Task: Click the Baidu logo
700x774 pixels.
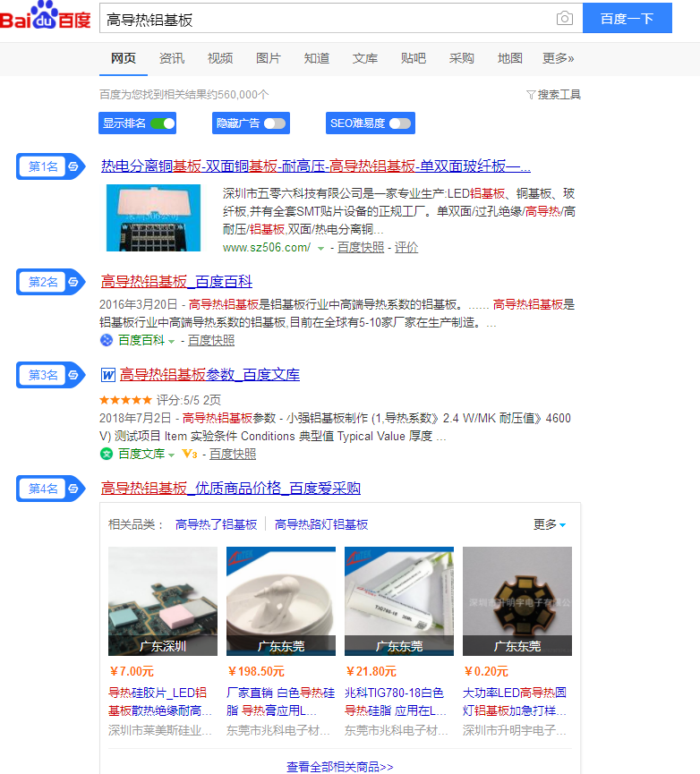Action: tap(46, 16)
